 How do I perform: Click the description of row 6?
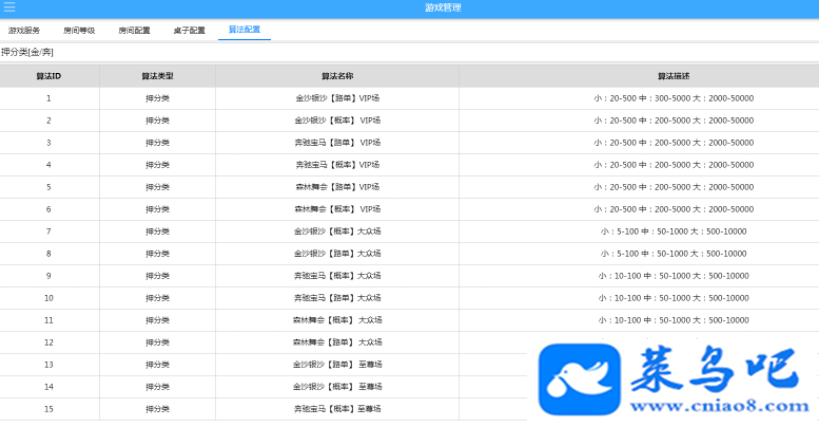click(674, 209)
